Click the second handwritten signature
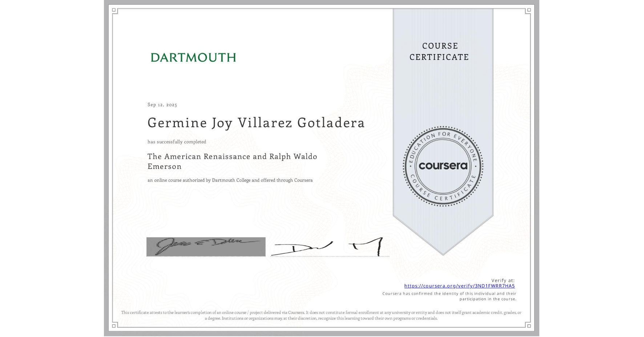The image size is (644, 337). [x=329, y=247]
